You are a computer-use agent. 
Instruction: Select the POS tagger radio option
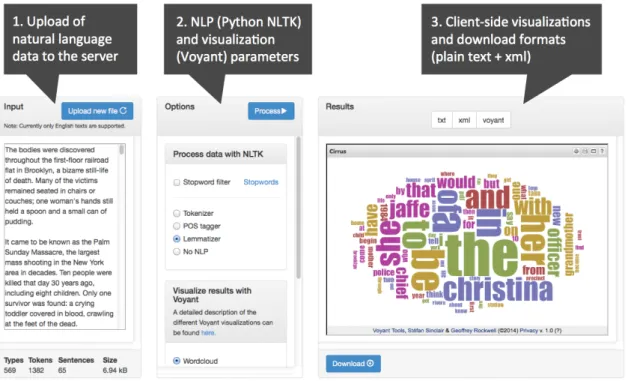coord(177,226)
